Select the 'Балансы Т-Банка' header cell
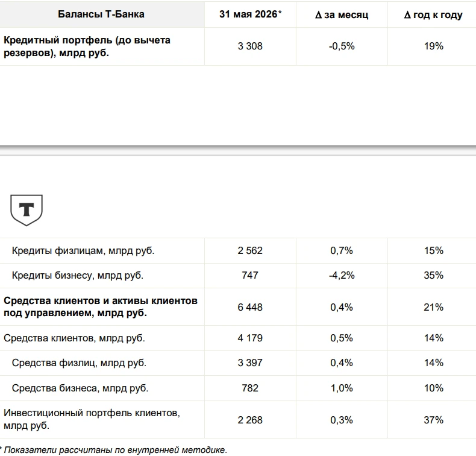This screenshot has height=456, width=476. (x=101, y=14)
